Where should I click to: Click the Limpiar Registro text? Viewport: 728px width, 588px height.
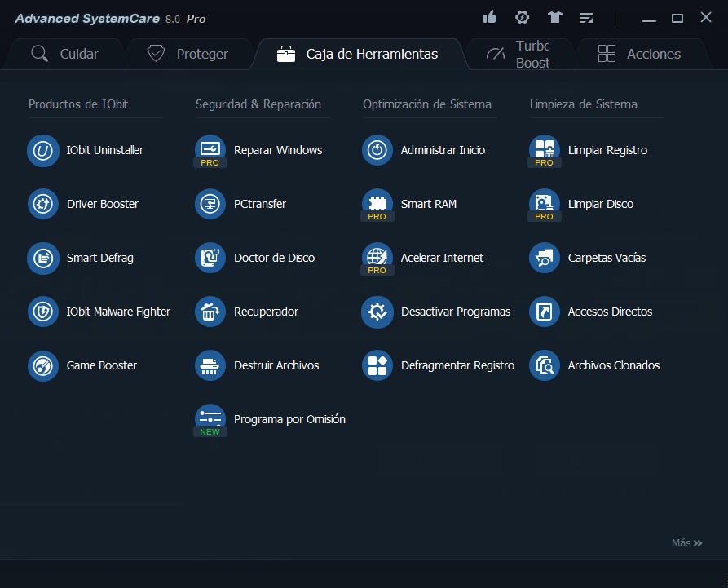(x=607, y=151)
